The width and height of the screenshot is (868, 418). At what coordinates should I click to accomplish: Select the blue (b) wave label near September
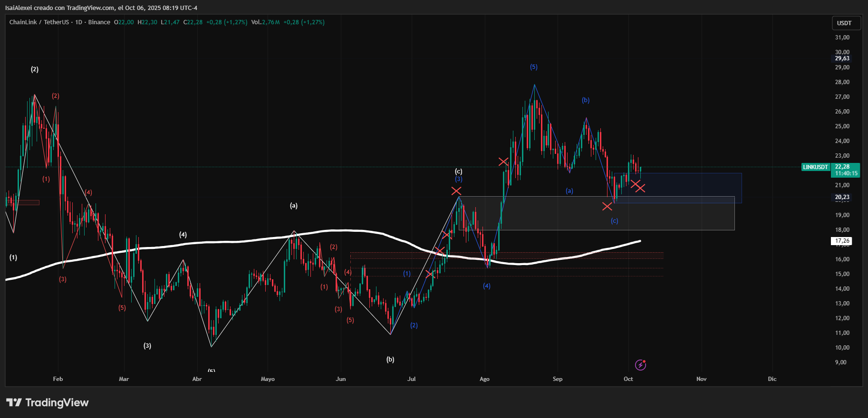click(x=586, y=100)
